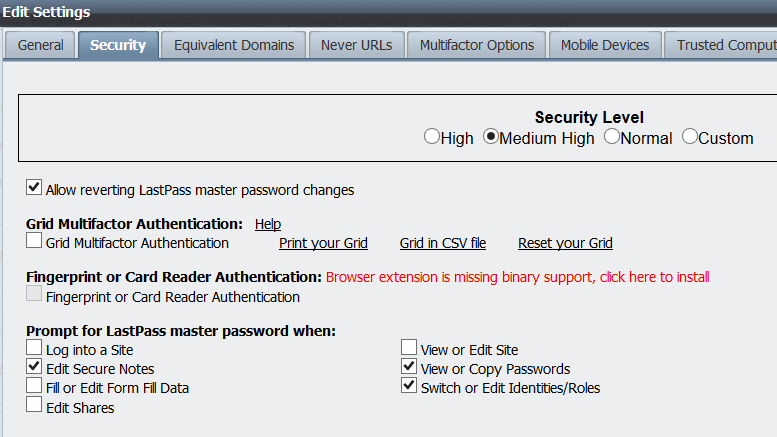Check Log into a Site prompt
This screenshot has width=777, height=437.
(x=34, y=347)
